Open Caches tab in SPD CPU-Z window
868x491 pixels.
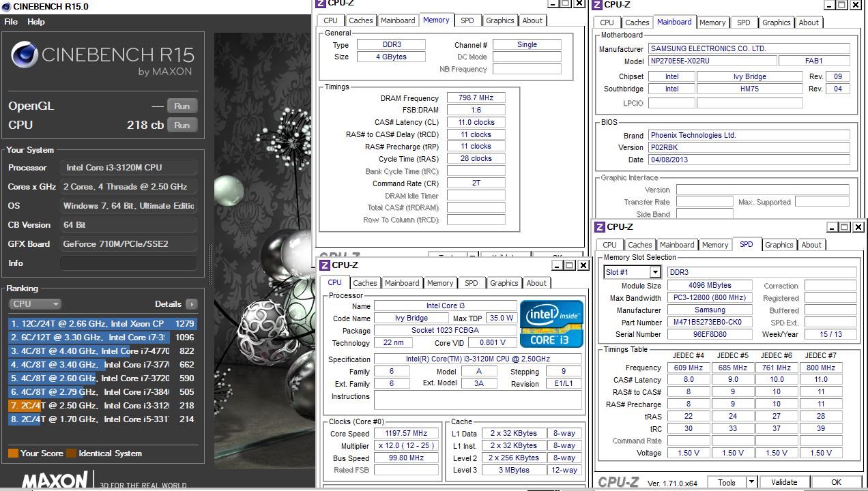[x=640, y=245]
